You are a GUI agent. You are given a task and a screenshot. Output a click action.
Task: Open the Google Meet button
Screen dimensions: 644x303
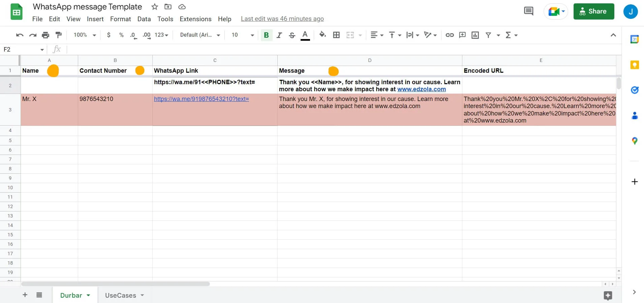(556, 11)
